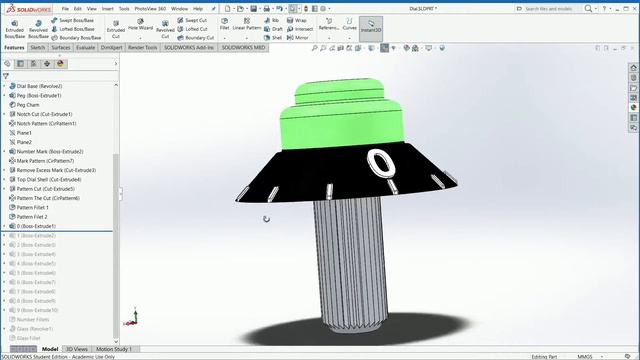Open the FeatureManager design tree tab
The image size is (640, 360).
7,64
